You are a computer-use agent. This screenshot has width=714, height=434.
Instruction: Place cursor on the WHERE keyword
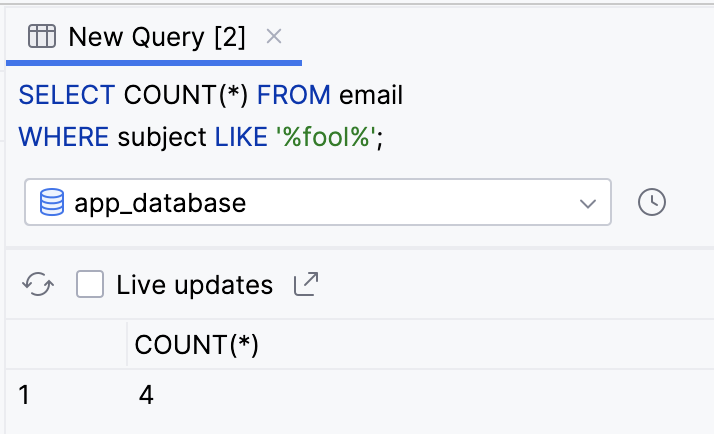tap(64, 136)
